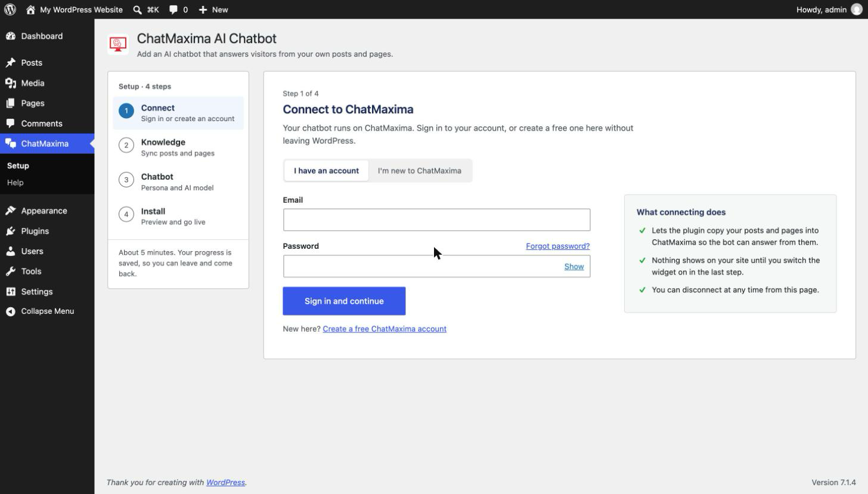Image resolution: width=868 pixels, height=494 pixels.
Task: Click the Settings sliders icon
Action: click(x=10, y=292)
